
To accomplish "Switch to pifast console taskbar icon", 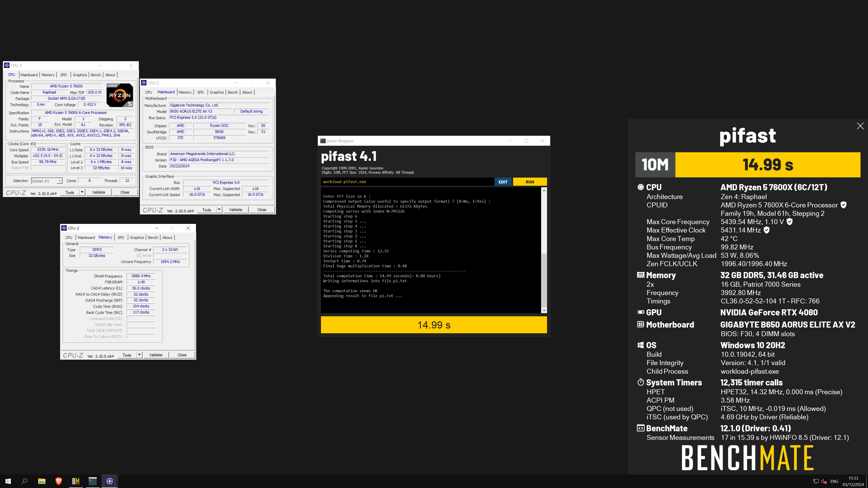I will click(x=93, y=481).
